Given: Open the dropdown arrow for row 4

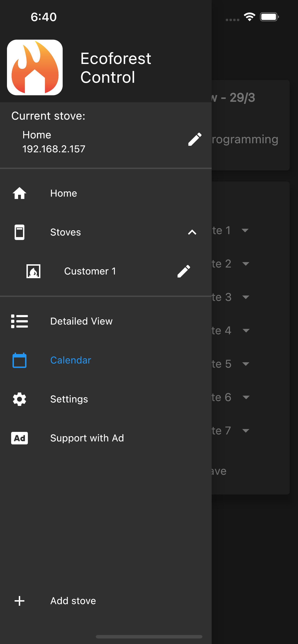Looking at the screenshot, I should point(246,331).
